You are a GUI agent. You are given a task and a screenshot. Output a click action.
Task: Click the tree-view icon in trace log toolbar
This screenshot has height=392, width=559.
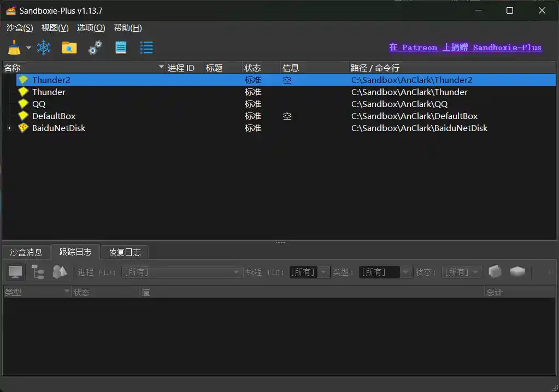(x=37, y=272)
